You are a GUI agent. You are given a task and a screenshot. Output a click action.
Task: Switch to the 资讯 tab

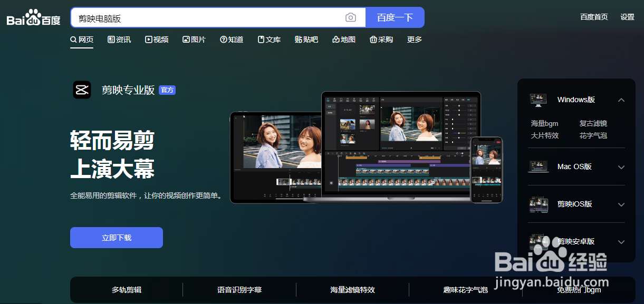pos(119,40)
